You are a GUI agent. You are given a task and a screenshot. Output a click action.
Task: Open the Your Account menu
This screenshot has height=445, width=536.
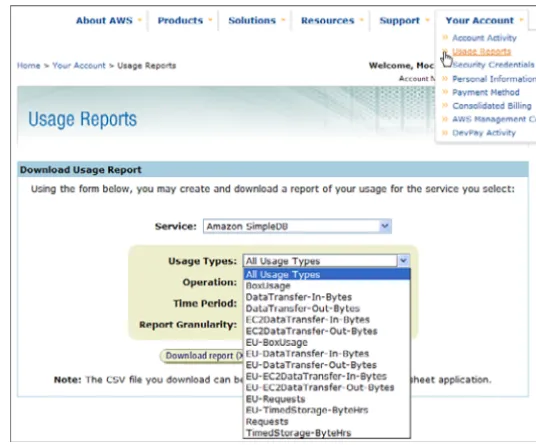[x=479, y=21]
